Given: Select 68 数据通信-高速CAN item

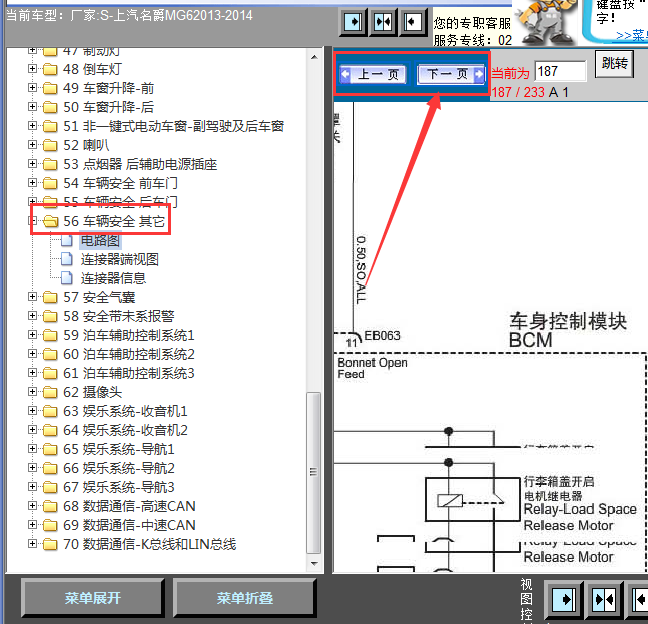Looking at the screenshot, I should tap(129, 506).
